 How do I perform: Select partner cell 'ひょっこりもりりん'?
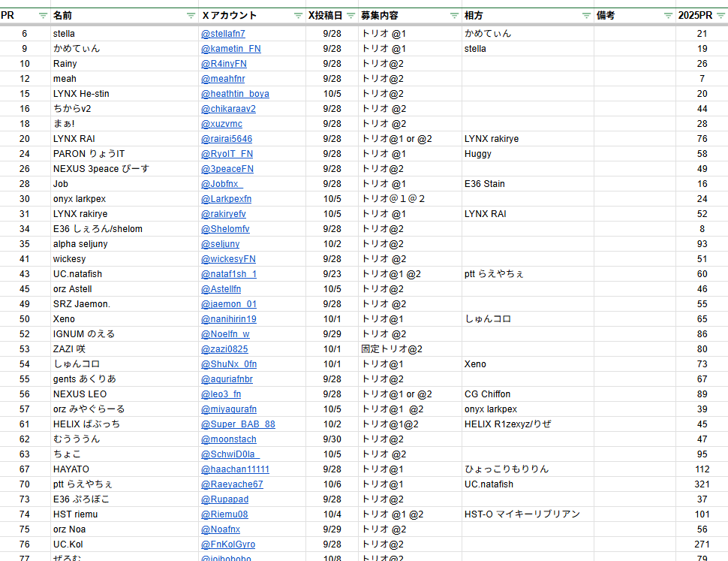click(528, 469)
